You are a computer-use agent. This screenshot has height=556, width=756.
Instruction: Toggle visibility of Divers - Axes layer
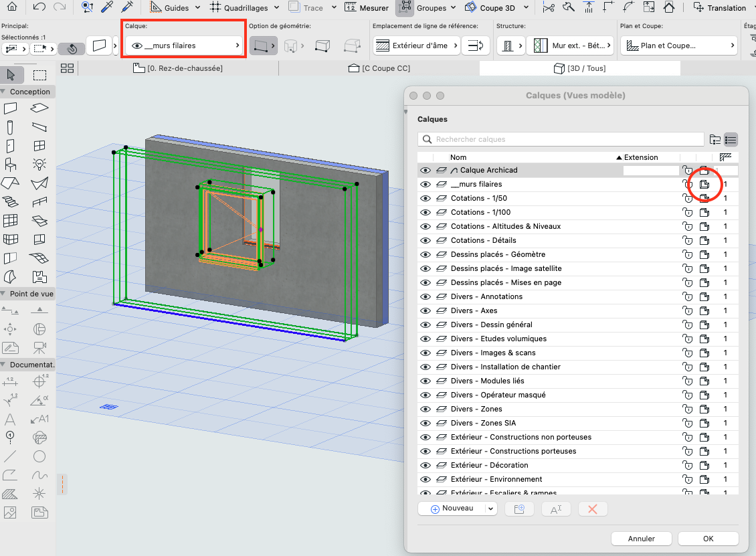426,310
